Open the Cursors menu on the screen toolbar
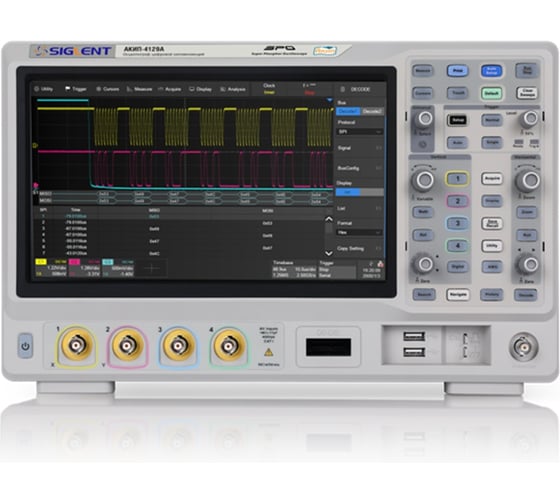Image resolution: width=560 pixels, height=504 pixels. click(x=108, y=89)
